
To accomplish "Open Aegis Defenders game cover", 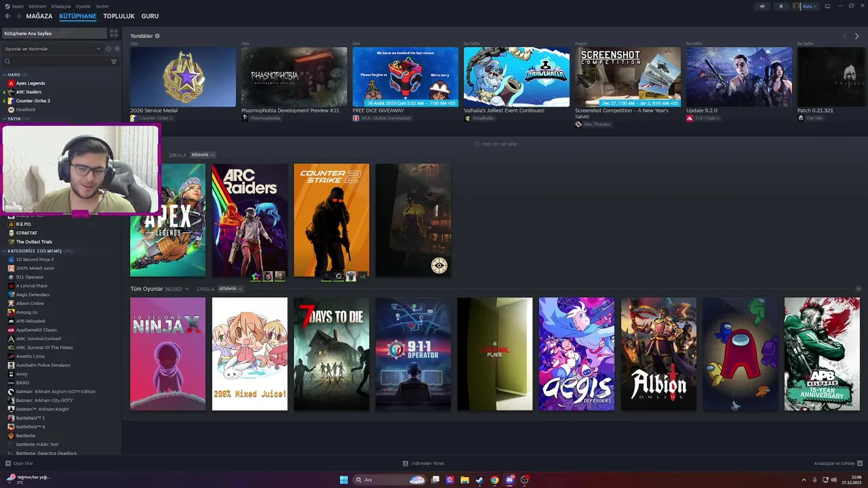I will (576, 354).
